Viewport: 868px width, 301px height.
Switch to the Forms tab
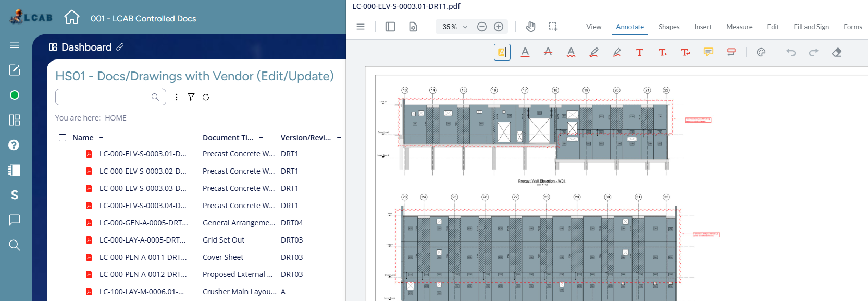tap(852, 27)
